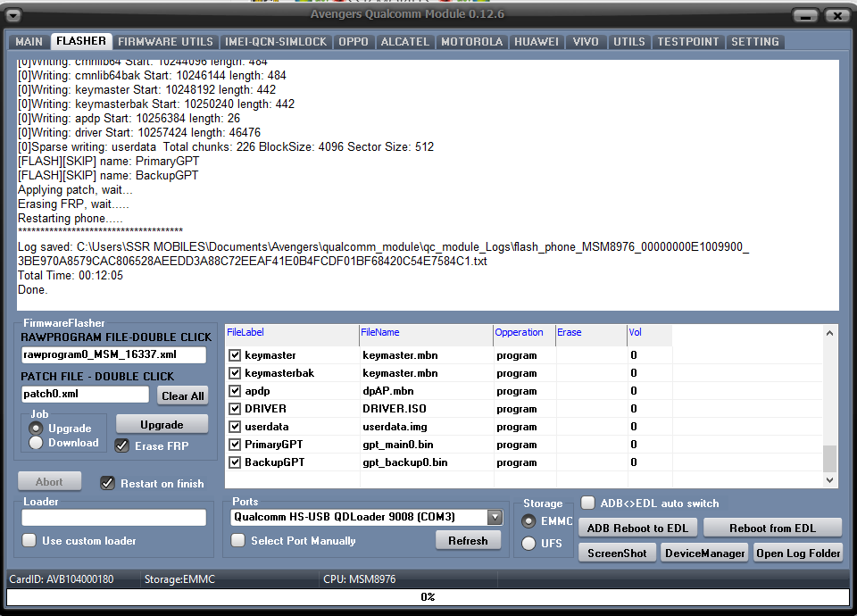Uncheck the BackupGPT partition checkbox
The height and width of the screenshot is (616, 857).
235,462
